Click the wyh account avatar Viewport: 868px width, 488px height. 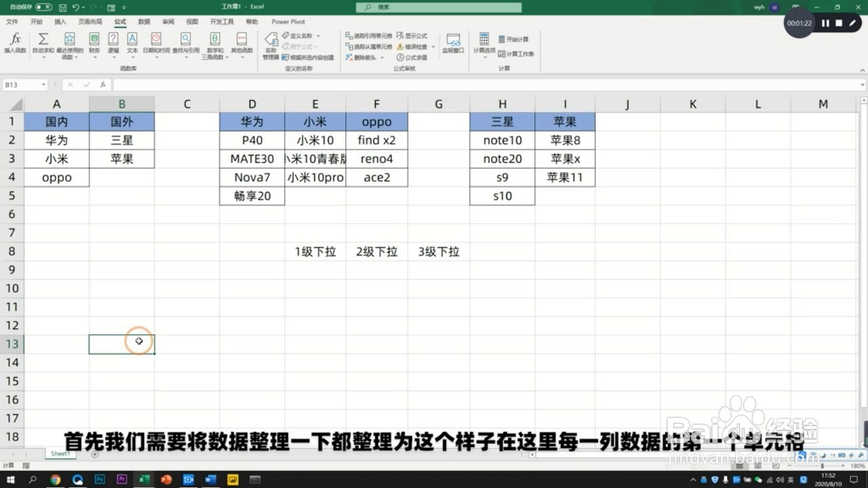click(774, 7)
